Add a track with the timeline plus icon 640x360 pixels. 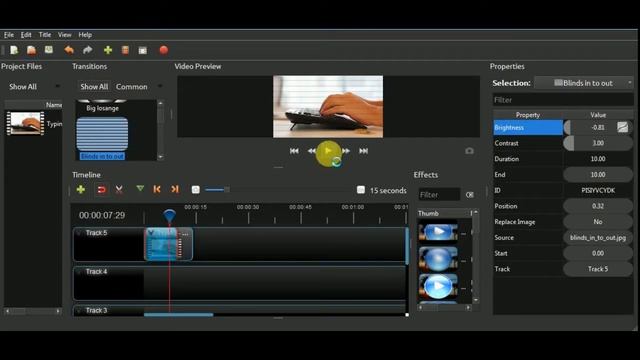point(81,189)
